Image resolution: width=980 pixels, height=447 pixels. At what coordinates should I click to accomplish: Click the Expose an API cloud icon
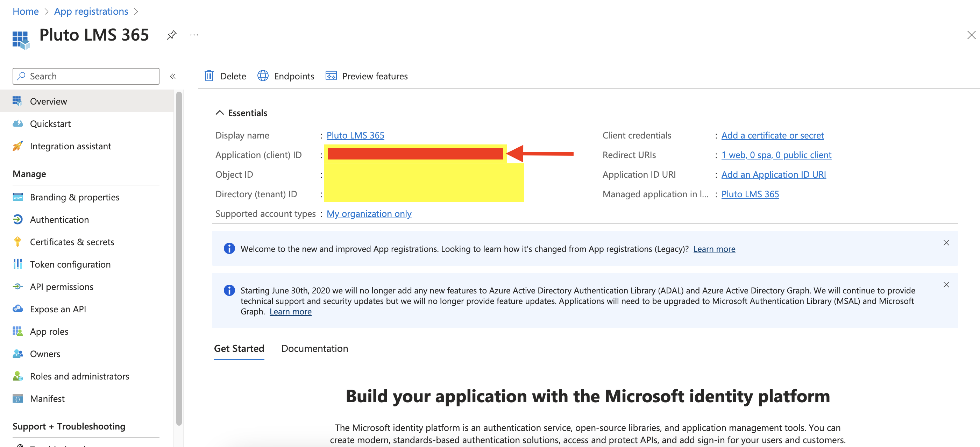point(17,308)
